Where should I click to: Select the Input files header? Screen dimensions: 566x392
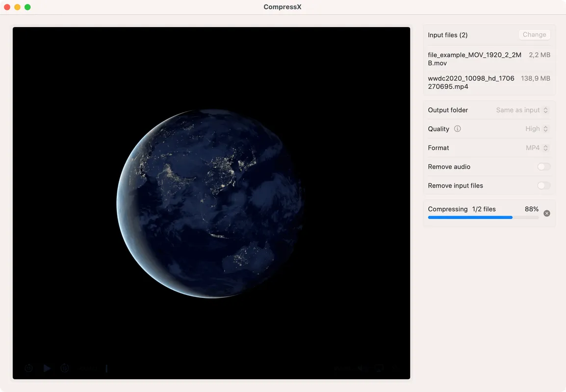click(448, 35)
